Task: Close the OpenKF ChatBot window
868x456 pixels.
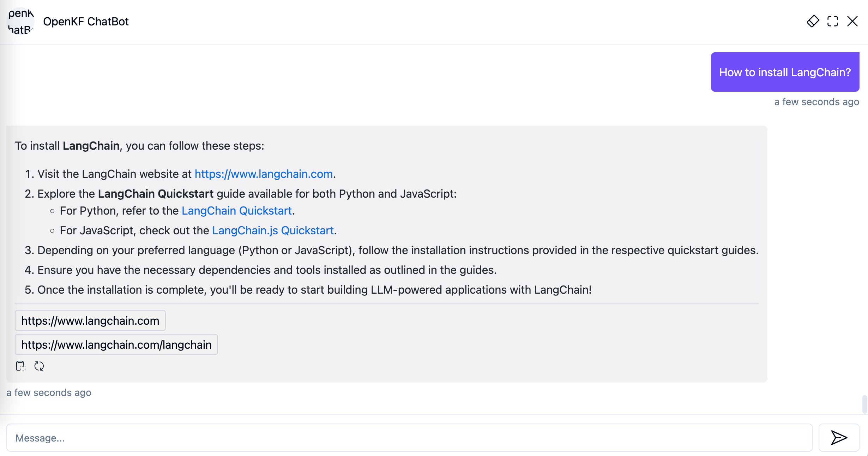Action: [852, 21]
